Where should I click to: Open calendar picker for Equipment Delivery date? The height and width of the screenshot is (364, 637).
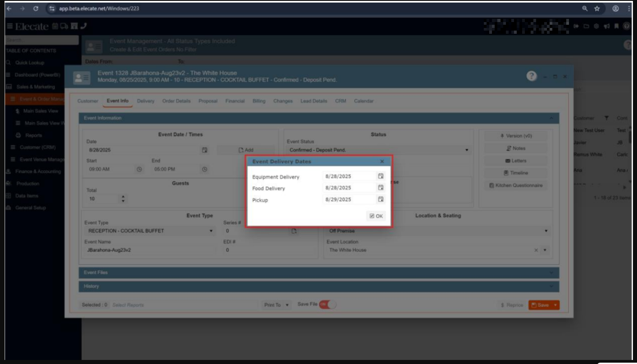[x=381, y=176]
